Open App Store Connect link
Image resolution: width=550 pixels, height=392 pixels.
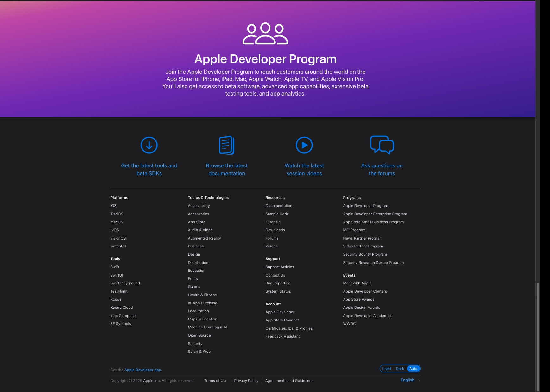[282, 320]
